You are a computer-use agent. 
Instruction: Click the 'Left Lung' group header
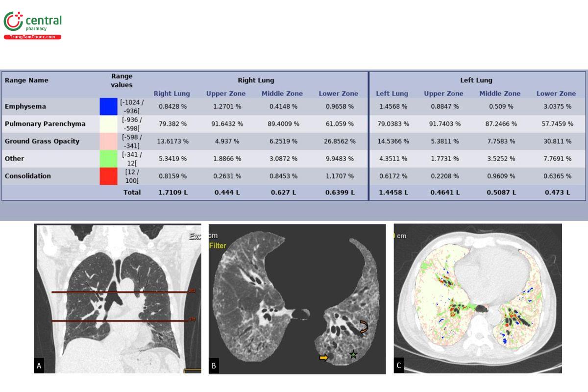point(476,80)
